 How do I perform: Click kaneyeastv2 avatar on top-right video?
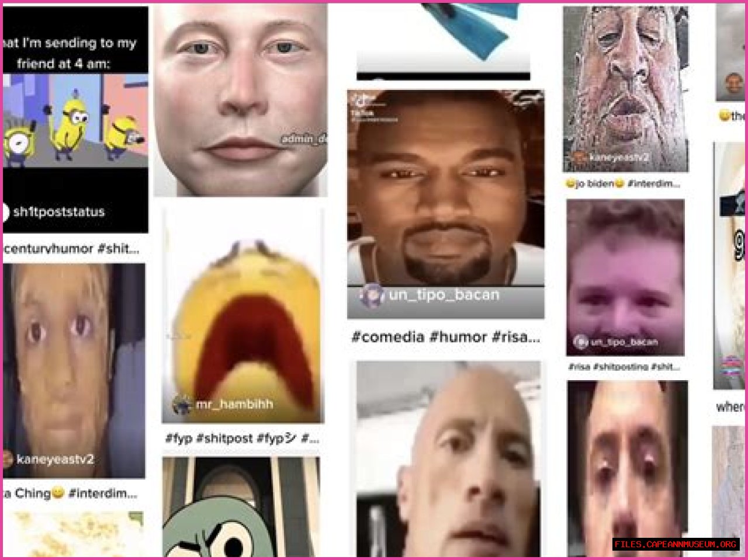[579, 157]
